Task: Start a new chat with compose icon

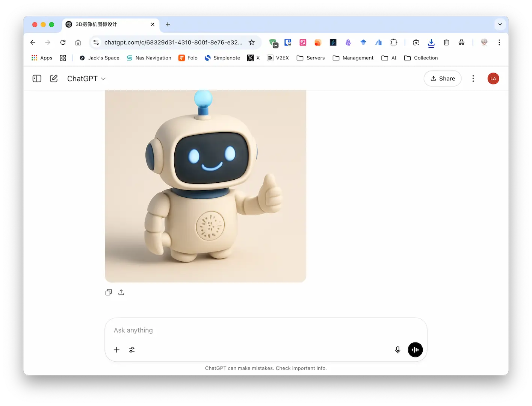Action: [x=54, y=79]
